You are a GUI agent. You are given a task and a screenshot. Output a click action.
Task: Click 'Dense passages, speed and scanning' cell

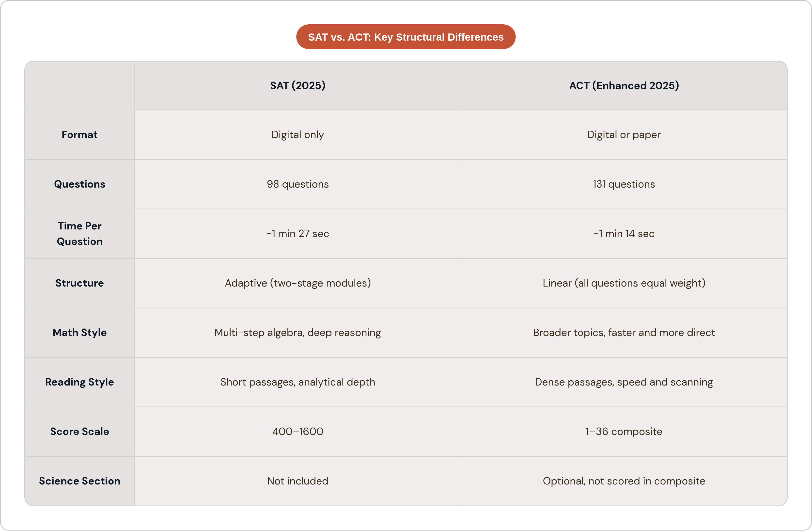(x=624, y=382)
